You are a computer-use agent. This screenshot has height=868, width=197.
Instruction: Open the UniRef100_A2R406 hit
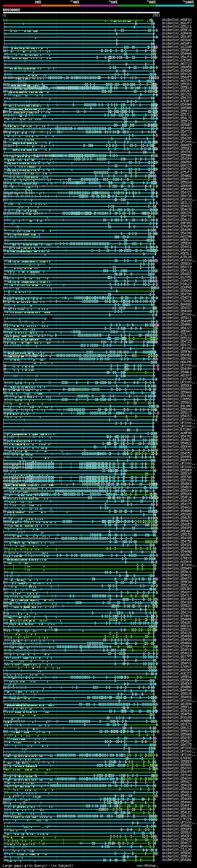(177, 33)
